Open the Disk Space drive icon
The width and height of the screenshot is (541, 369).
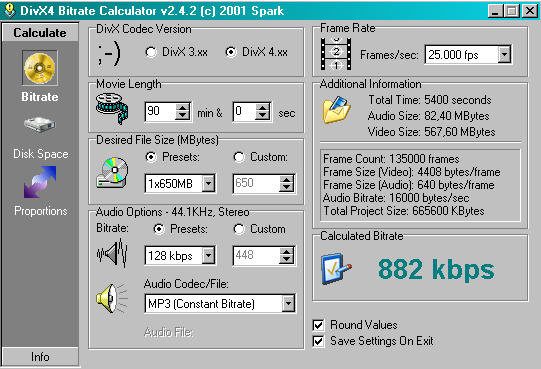(x=40, y=125)
